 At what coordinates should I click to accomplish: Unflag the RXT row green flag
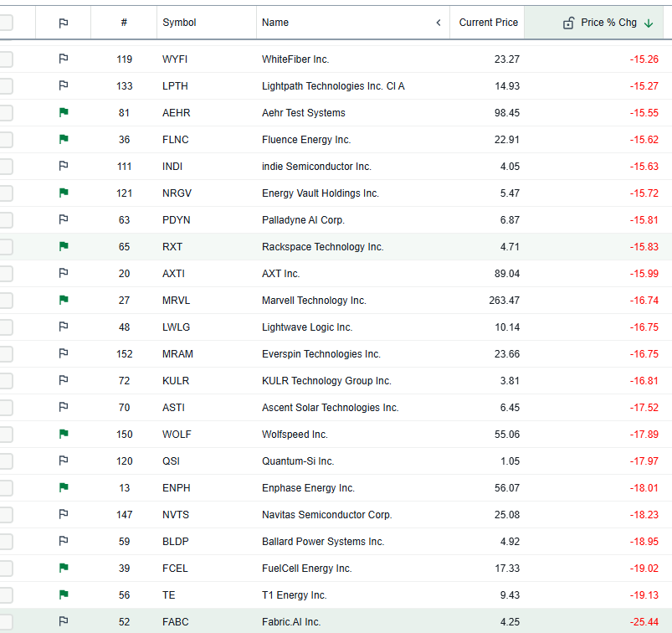64,246
